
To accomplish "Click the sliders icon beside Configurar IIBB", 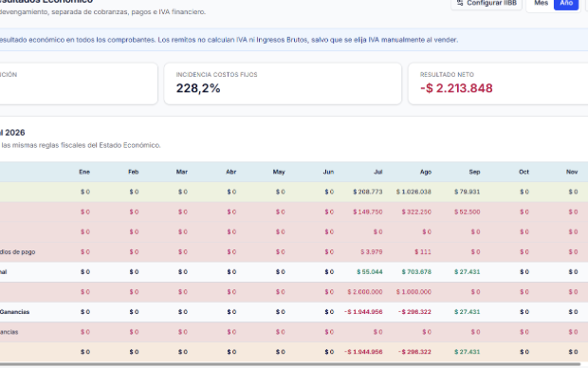I will coord(460,3).
